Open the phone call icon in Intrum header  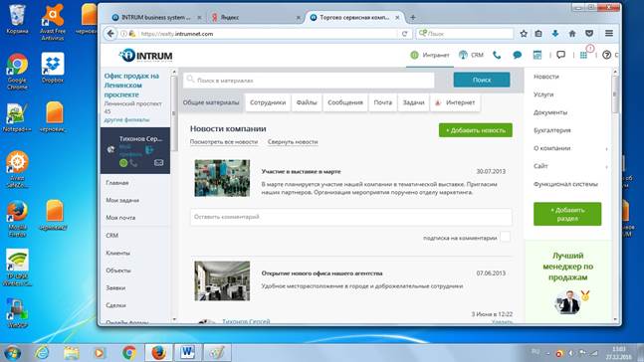pos(497,55)
